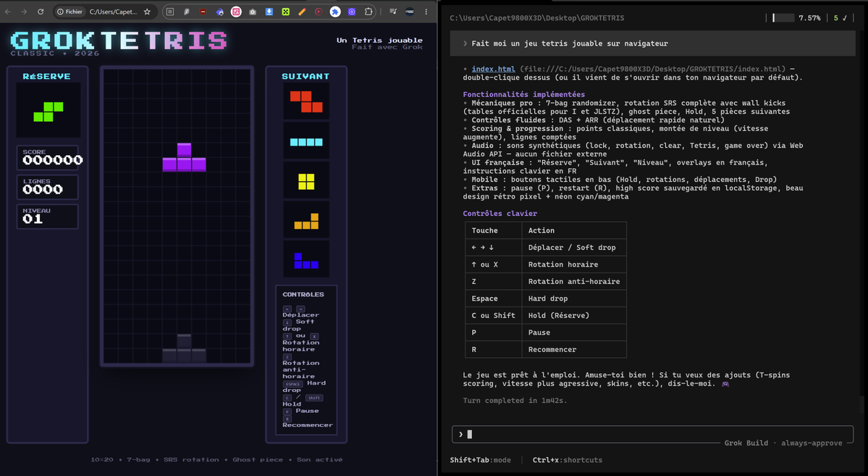Image resolution: width=868 pixels, height=476 pixels.
Task: Click the "5 ✓" counter in terminal header
Action: 840,17
